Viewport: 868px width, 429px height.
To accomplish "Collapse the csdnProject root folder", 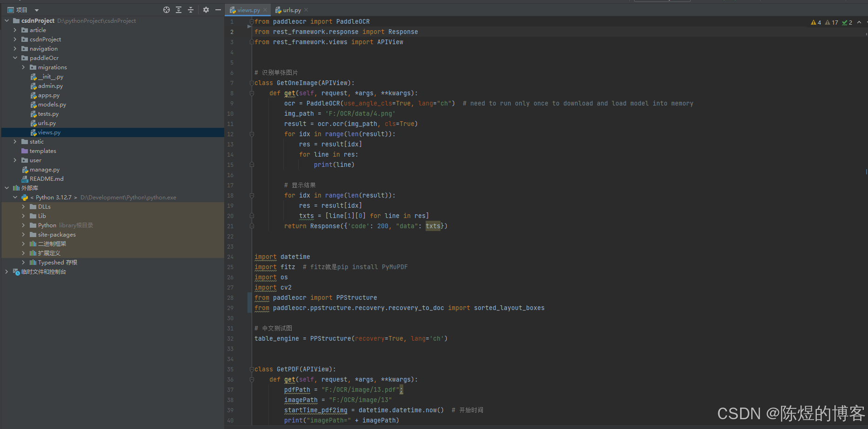I will coord(7,21).
